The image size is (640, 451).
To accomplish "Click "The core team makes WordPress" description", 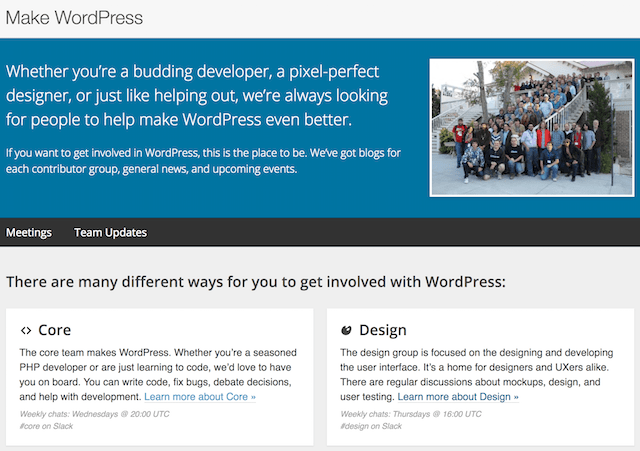I will click(x=158, y=375).
